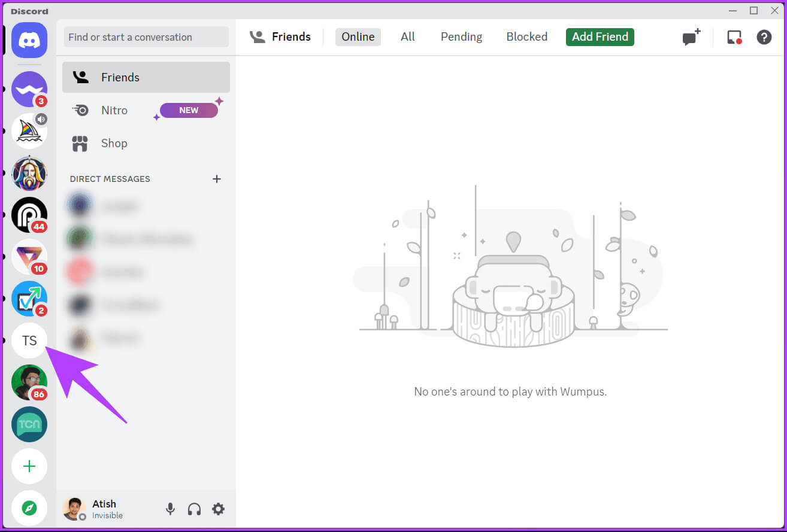Switch to the All friends tab
The height and width of the screenshot is (532, 787).
(x=408, y=37)
